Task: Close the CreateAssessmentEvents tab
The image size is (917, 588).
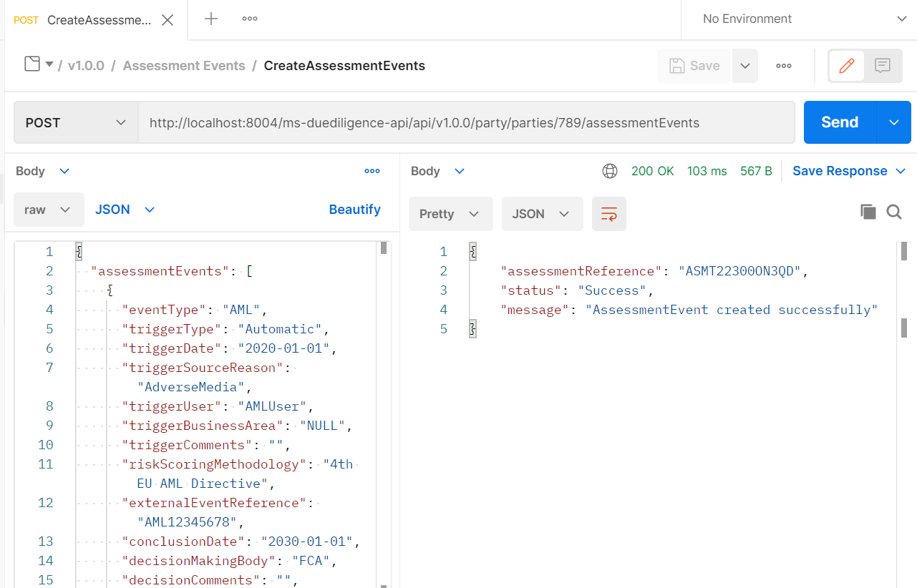Action: pos(168,20)
